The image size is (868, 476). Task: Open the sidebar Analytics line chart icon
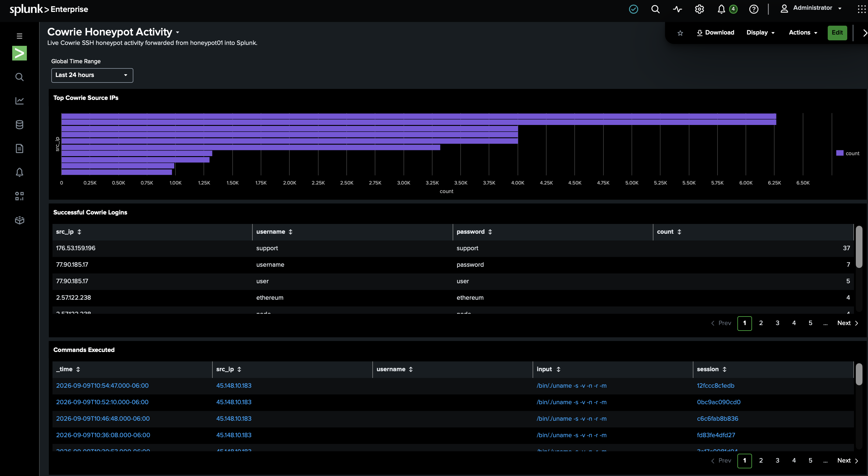(x=20, y=101)
